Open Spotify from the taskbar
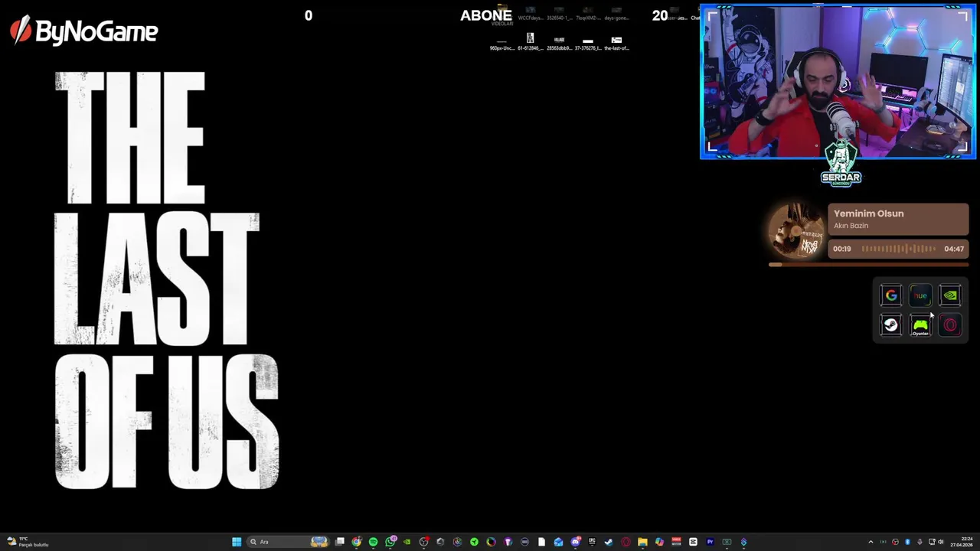Viewport: 980px width, 551px height. [x=374, y=542]
